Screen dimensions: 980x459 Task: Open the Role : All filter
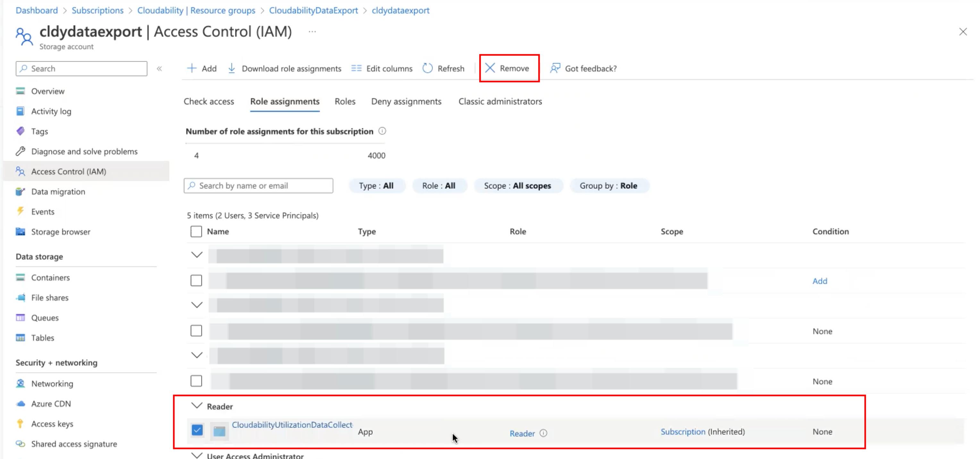(x=439, y=186)
